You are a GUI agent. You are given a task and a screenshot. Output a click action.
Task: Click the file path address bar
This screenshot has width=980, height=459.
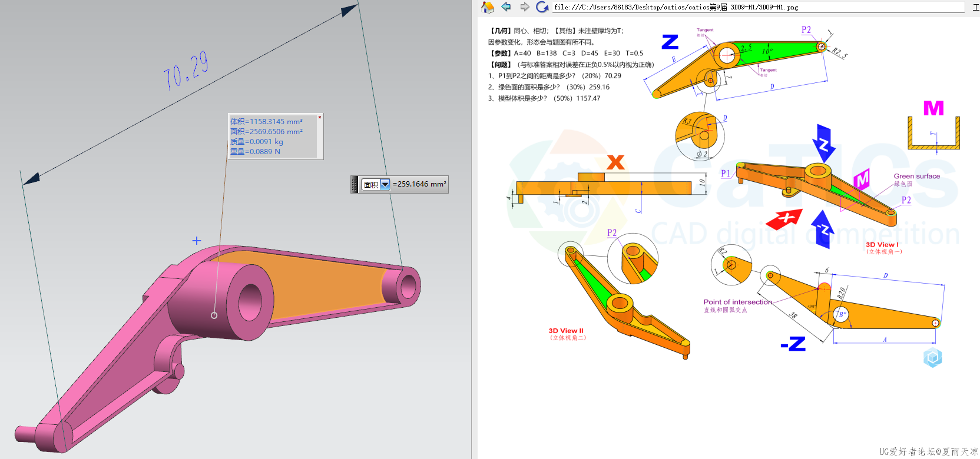coord(758,7)
